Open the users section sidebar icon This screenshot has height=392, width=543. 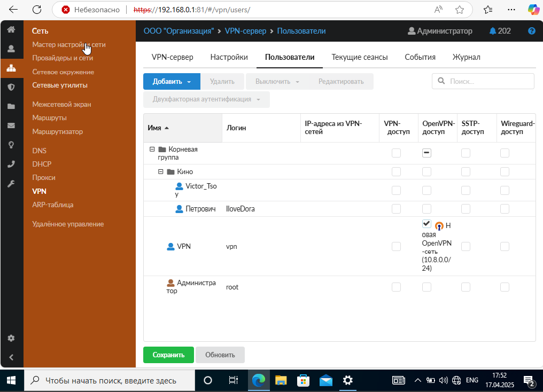[x=11, y=49]
